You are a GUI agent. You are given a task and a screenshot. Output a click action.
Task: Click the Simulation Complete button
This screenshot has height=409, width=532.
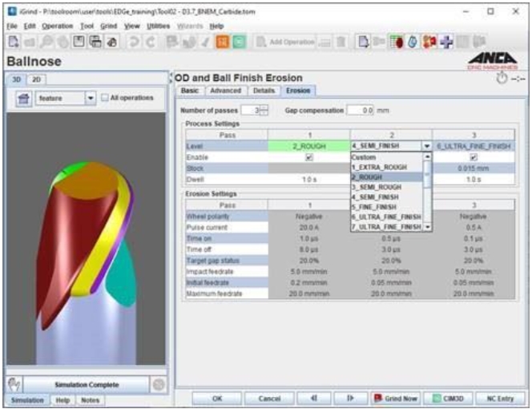[87, 385]
